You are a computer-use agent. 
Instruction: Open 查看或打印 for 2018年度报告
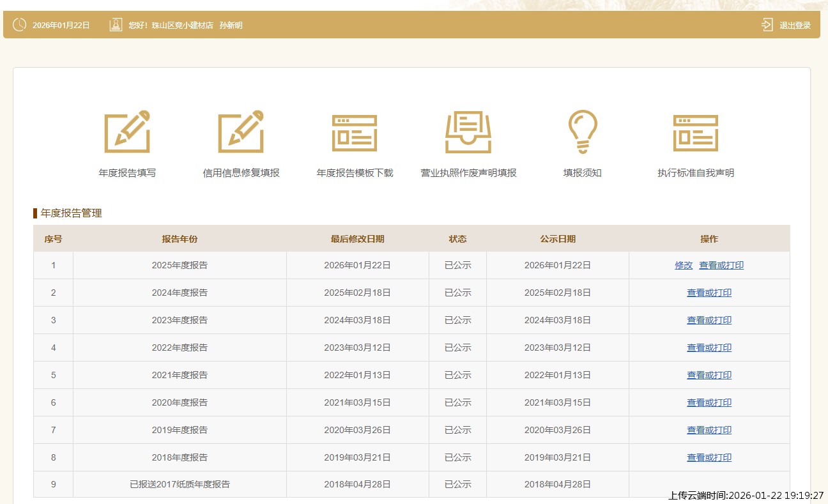pyautogui.click(x=709, y=457)
